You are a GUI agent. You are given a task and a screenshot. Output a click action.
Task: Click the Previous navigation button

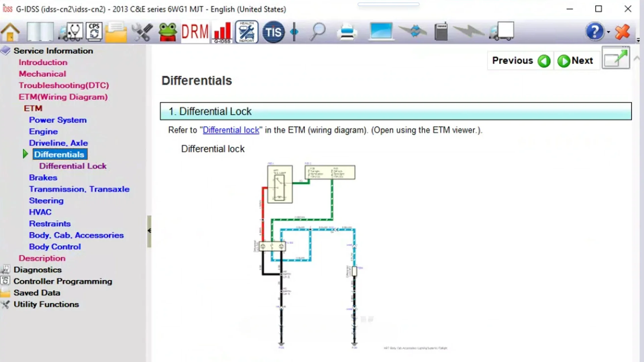(x=521, y=61)
